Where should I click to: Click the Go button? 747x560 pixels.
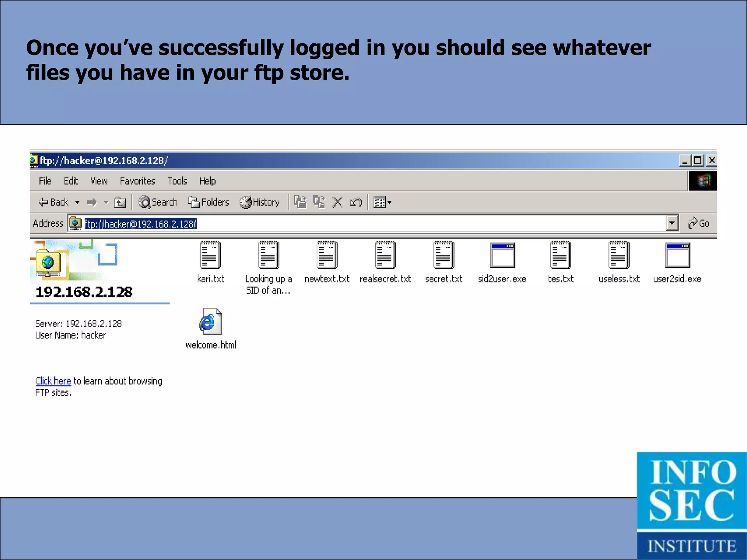click(698, 223)
